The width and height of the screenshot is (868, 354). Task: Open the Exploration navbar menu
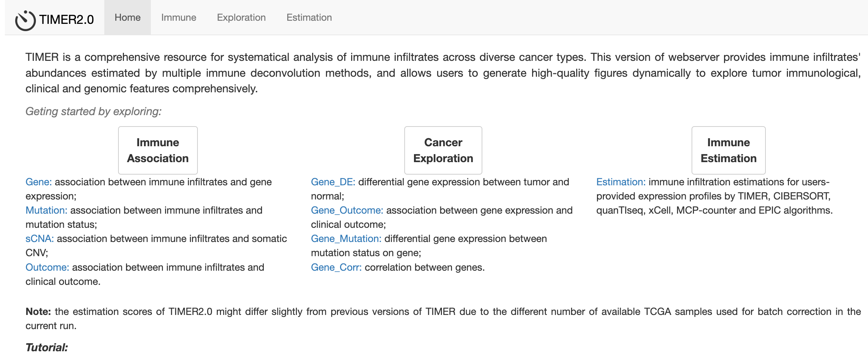pyautogui.click(x=241, y=18)
